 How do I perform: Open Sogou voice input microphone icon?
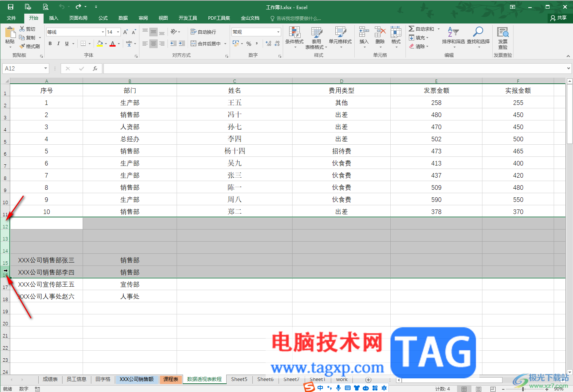(338, 388)
